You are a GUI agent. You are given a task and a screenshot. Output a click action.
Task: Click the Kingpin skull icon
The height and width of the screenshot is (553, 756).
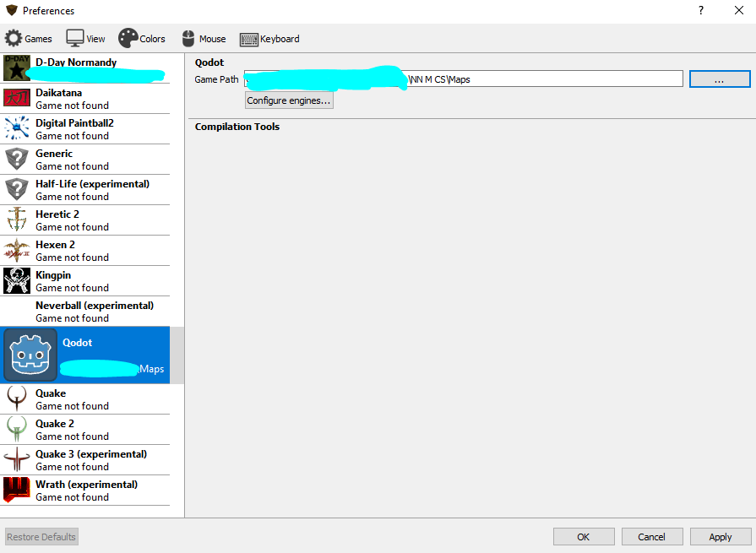[17, 280]
